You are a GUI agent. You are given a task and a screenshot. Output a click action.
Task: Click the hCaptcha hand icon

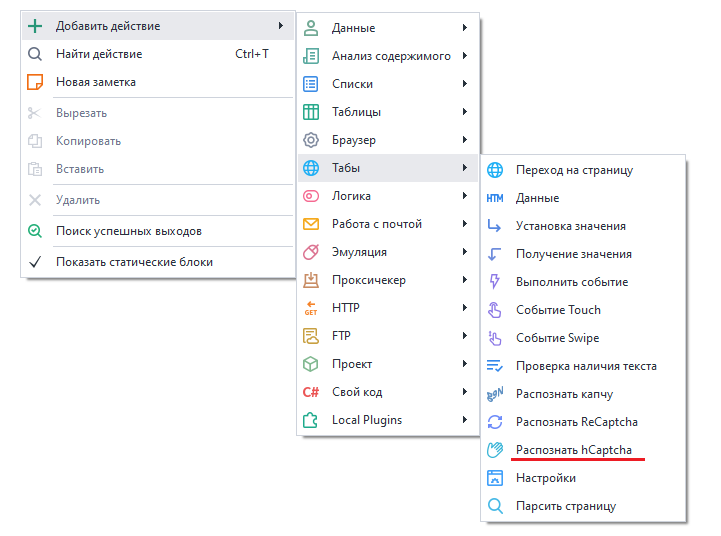495,450
